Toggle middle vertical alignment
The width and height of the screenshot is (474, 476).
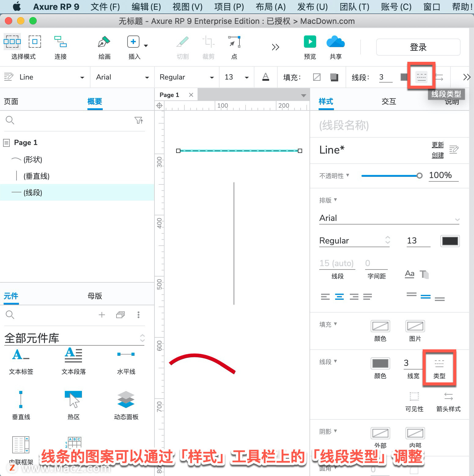426,296
